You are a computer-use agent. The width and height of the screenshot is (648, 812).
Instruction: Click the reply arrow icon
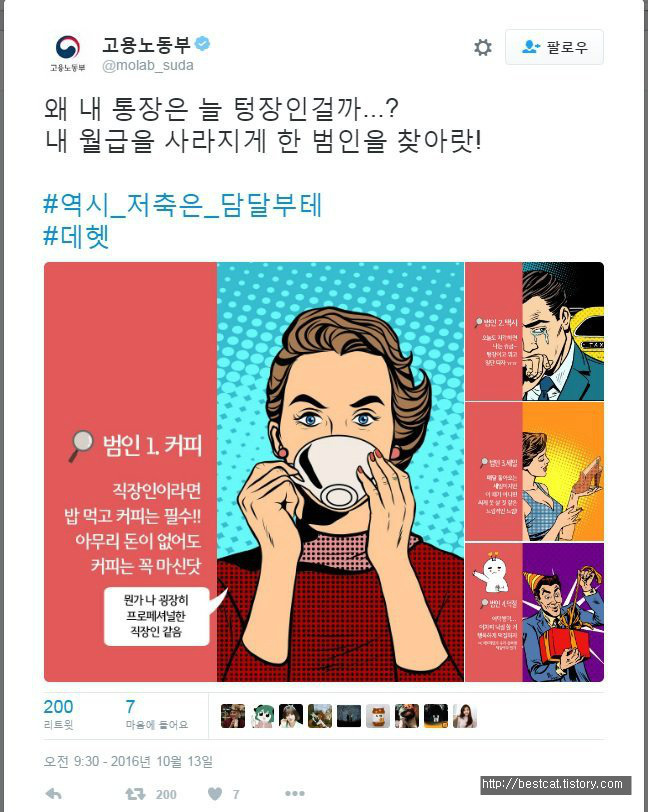pyautogui.click(x=53, y=794)
